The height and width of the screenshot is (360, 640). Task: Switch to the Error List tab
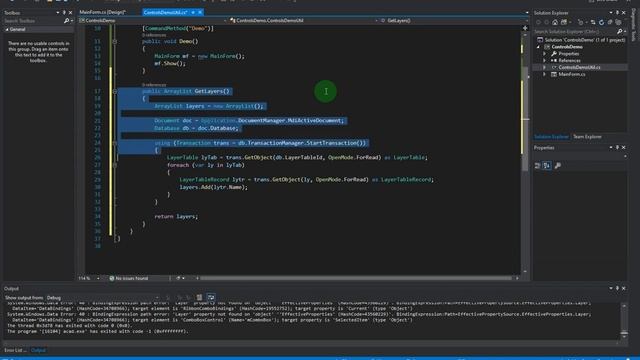[15, 350]
